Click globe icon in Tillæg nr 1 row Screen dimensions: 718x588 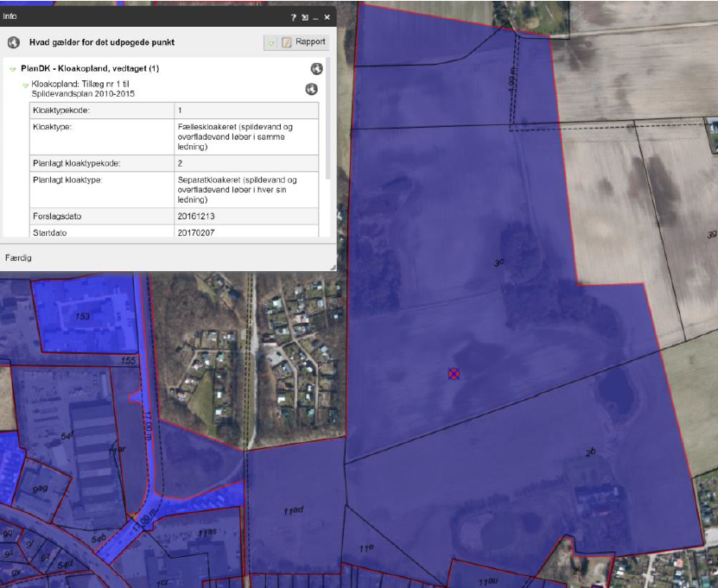[x=311, y=89]
